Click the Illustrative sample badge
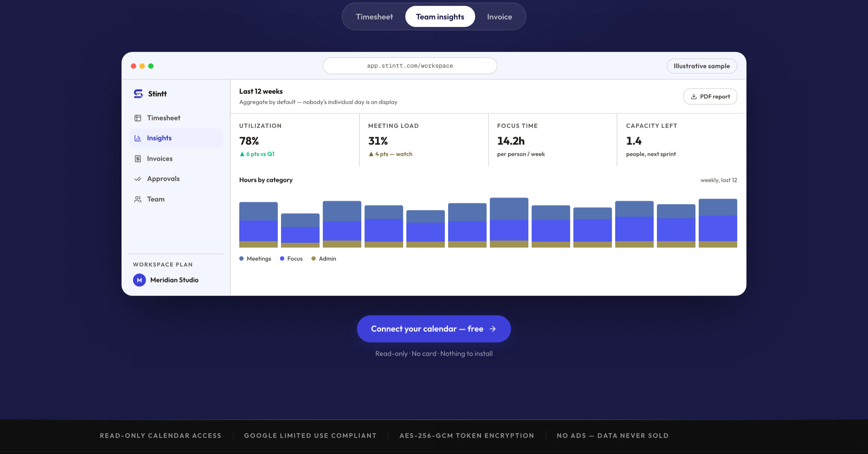868x454 pixels. pos(702,66)
